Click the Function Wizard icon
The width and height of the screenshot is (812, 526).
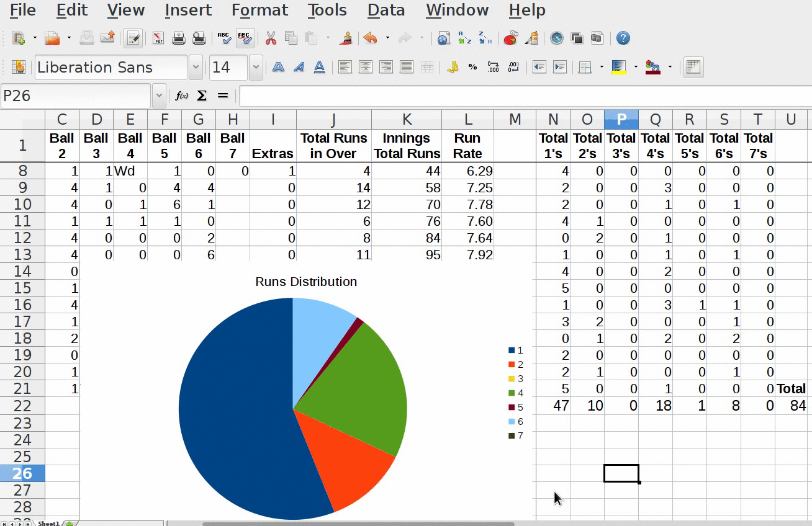tap(182, 96)
